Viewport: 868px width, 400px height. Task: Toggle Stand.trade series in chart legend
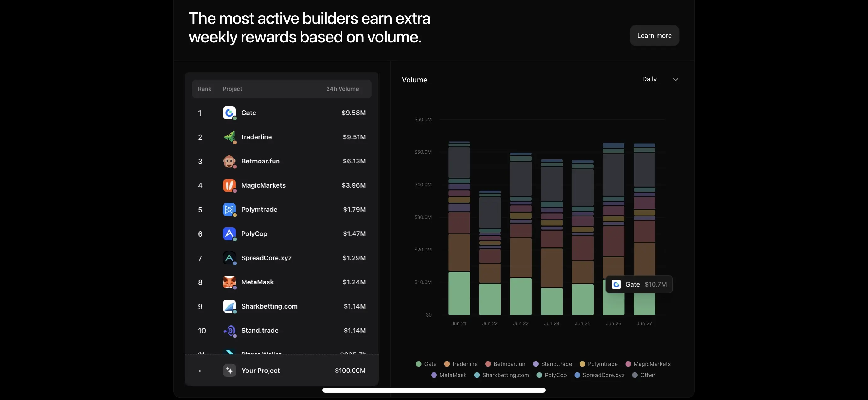[x=553, y=364]
